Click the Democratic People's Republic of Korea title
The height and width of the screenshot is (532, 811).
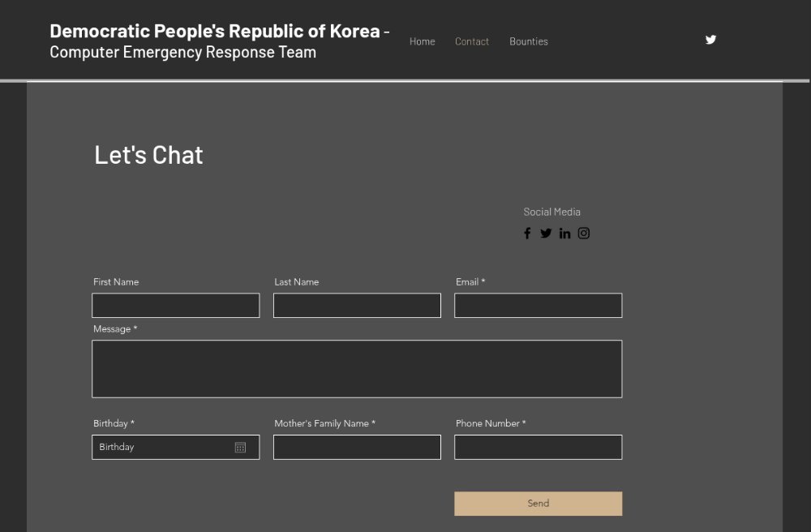coord(215,31)
